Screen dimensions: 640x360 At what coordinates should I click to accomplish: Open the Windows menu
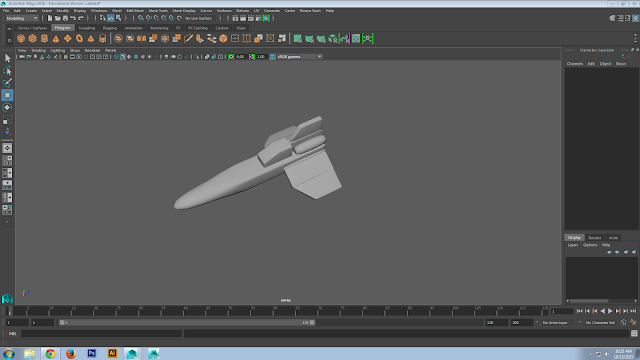point(99,11)
